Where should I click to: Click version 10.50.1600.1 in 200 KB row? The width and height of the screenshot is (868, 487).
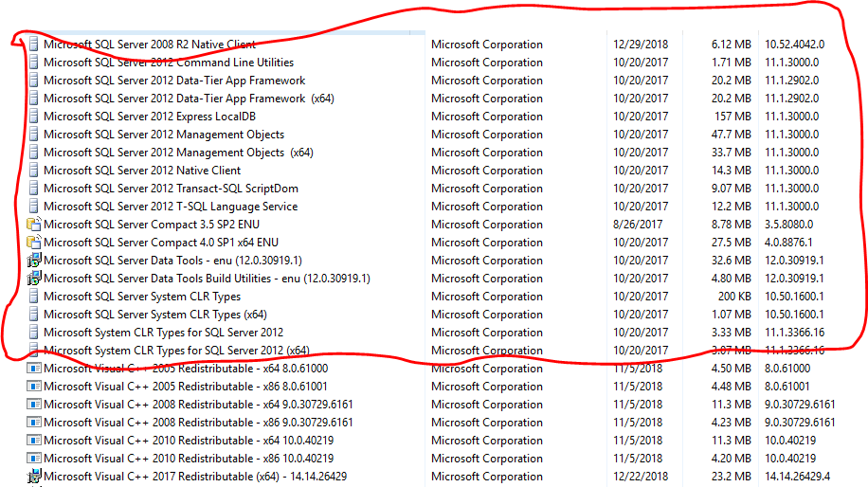pos(794,296)
